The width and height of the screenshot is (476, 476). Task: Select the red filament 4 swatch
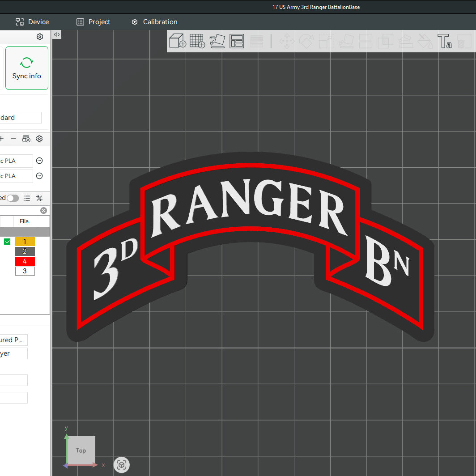click(x=25, y=261)
